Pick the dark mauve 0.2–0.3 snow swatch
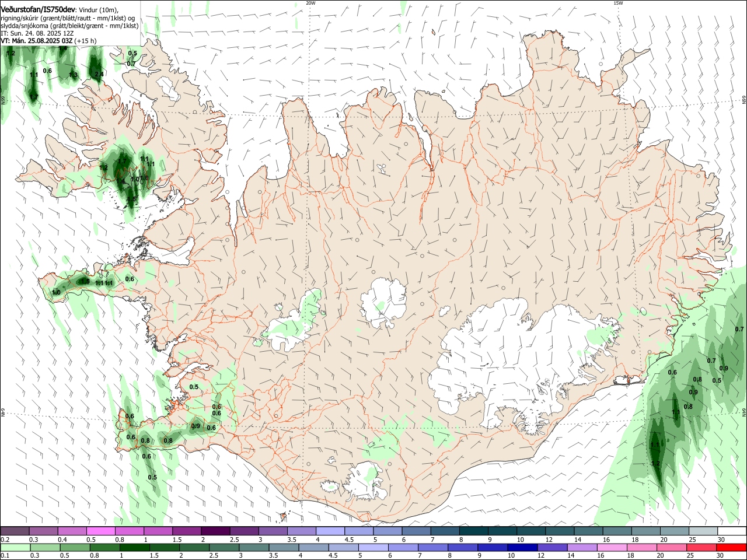747x560 pixels. pyautogui.click(x=15, y=531)
